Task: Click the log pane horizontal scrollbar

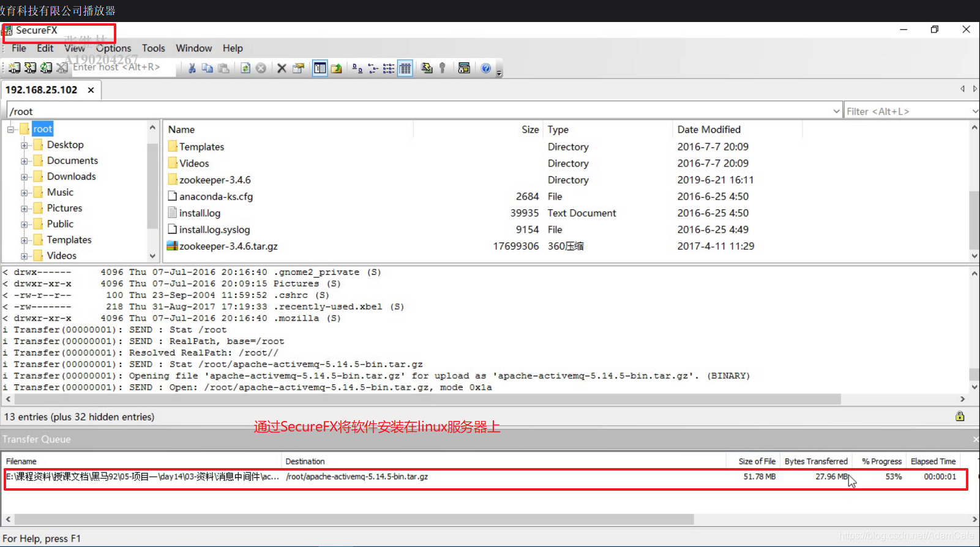Action: [x=427, y=399]
